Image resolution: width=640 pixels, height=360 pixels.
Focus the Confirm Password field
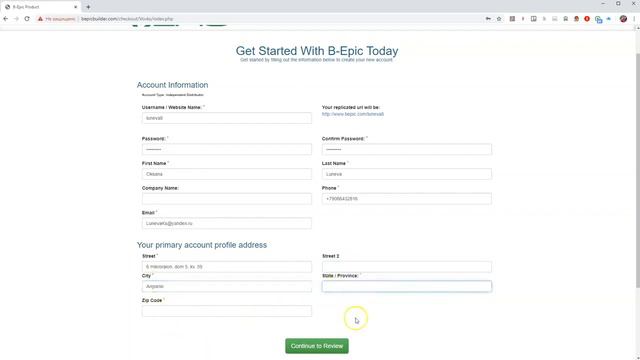point(407,149)
